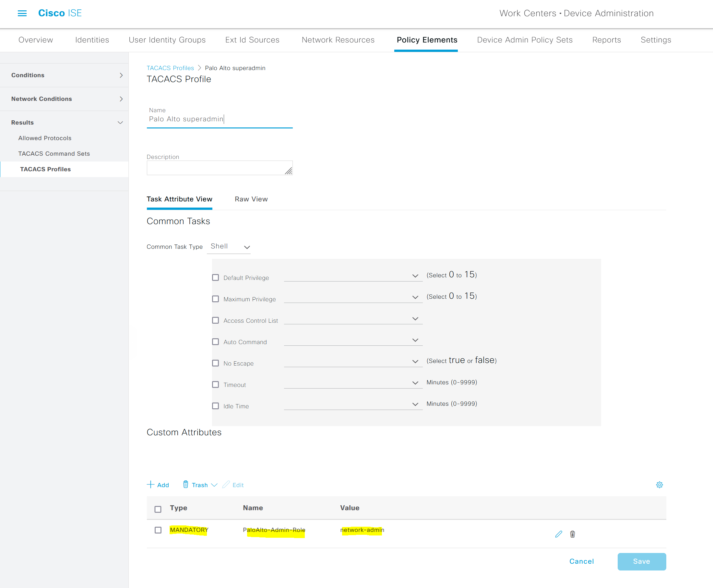Expand the Network Conditions sidebar section
713x588 pixels.
(64, 99)
